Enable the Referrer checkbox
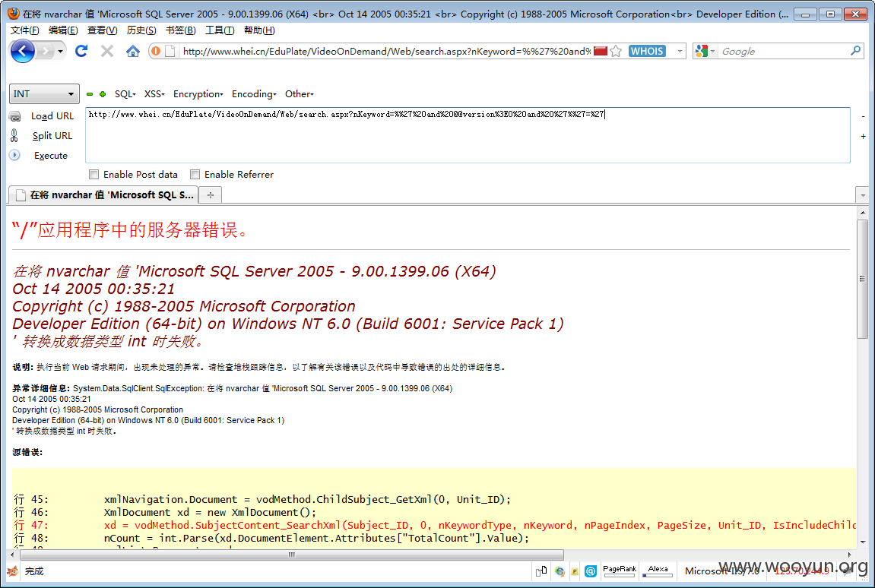Image resolution: width=875 pixels, height=588 pixels. tap(195, 175)
